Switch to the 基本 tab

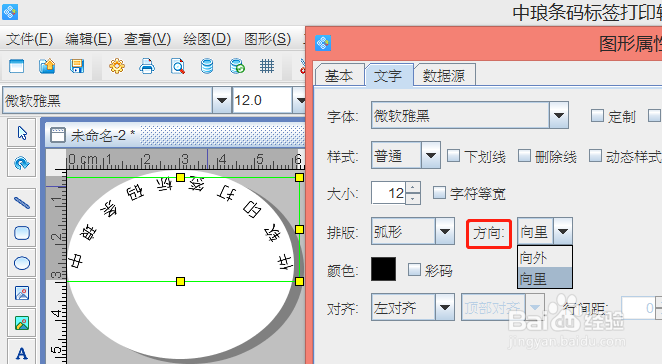(x=339, y=75)
